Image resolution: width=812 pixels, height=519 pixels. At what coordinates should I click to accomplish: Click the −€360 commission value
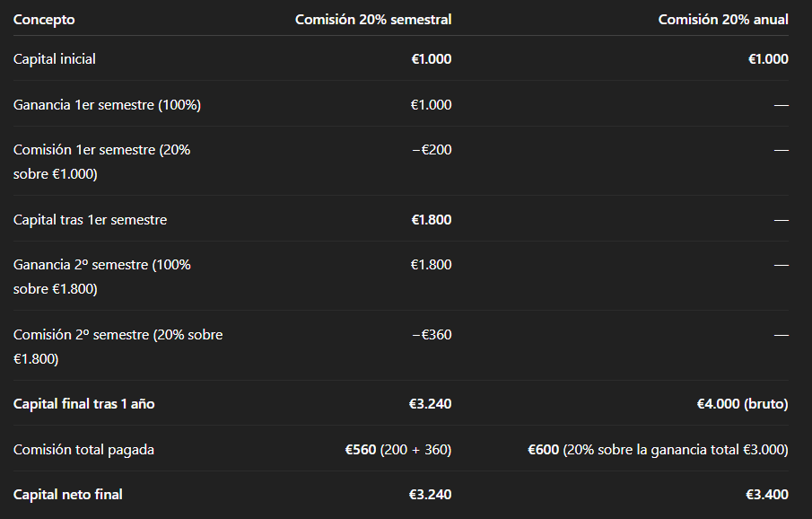pyautogui.click(x=431, y=335)
